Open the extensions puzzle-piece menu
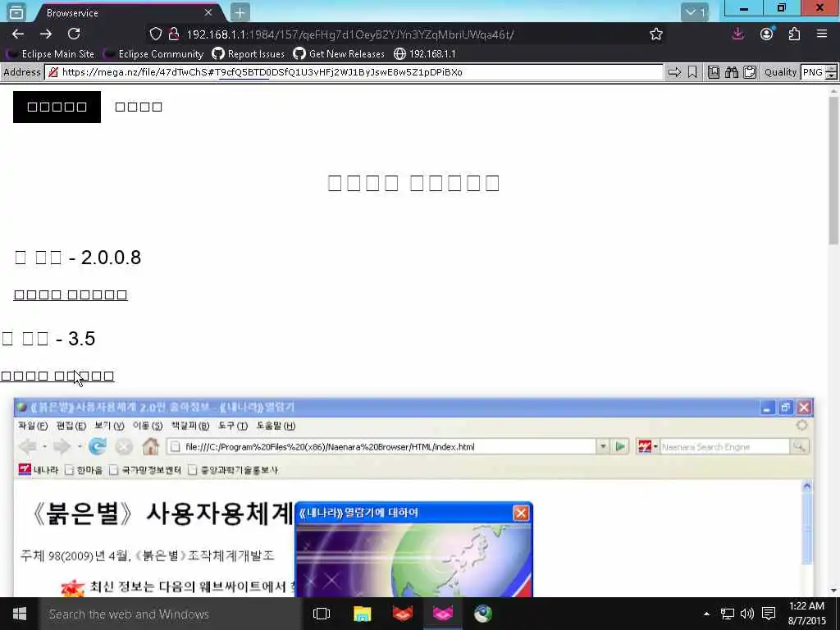 [x=794, y=34]
